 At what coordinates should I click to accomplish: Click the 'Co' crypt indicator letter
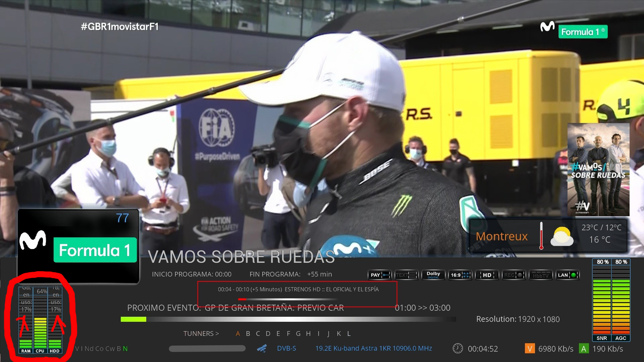99,349
